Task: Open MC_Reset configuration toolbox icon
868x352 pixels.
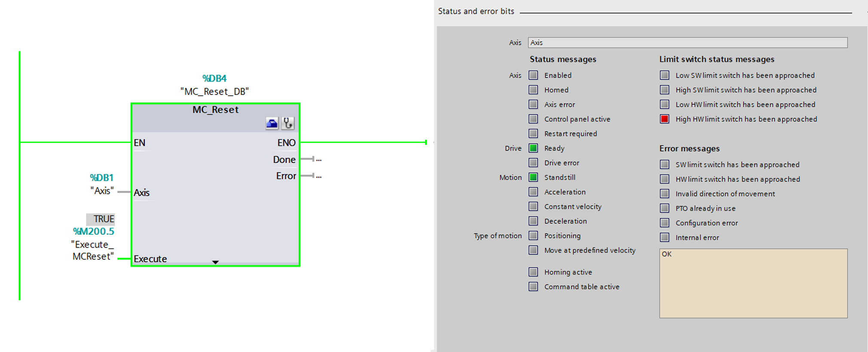Action: point(272,124)
